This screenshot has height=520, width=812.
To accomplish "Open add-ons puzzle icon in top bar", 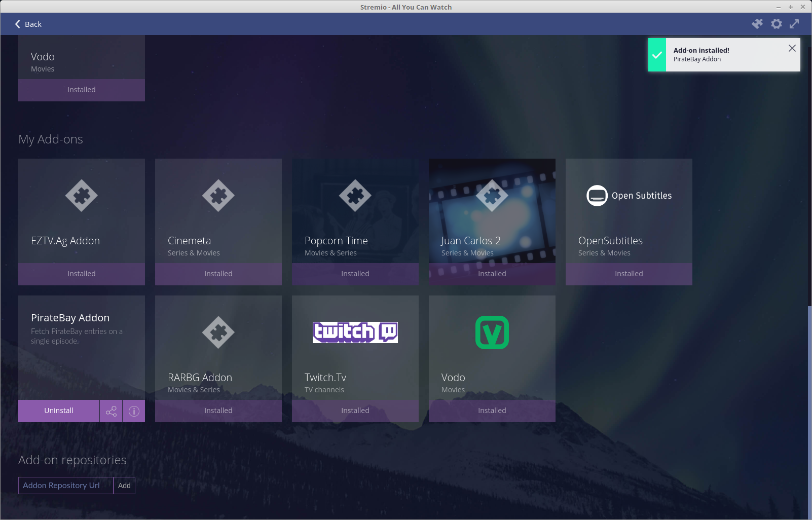I will coord(757,24).
